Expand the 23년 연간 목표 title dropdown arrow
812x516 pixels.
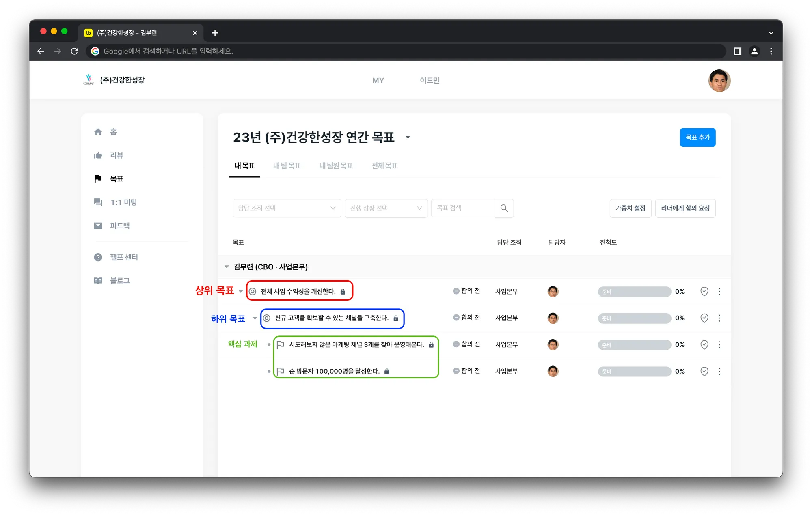(408, 138)
